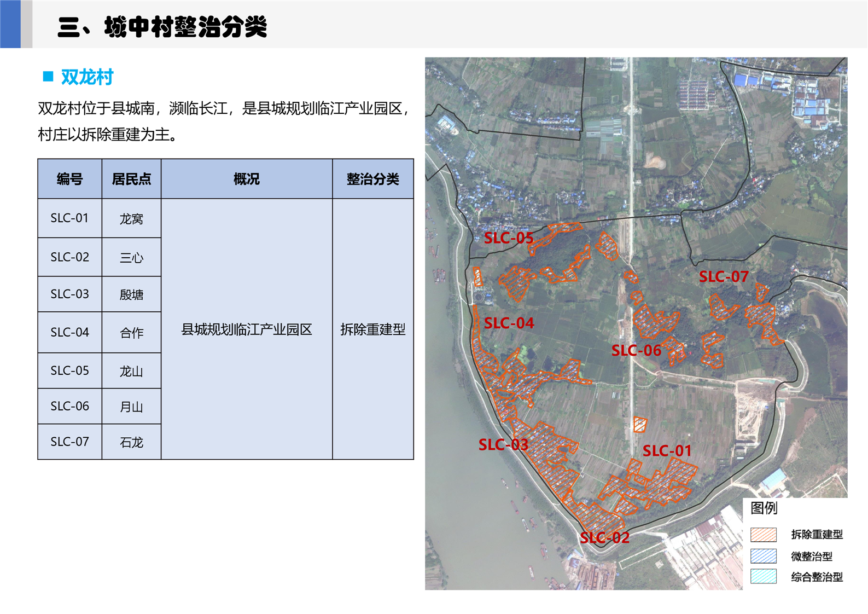Click the 月山 settlement cell
Viewport: 868px width, 614px height.
point(131,407)
